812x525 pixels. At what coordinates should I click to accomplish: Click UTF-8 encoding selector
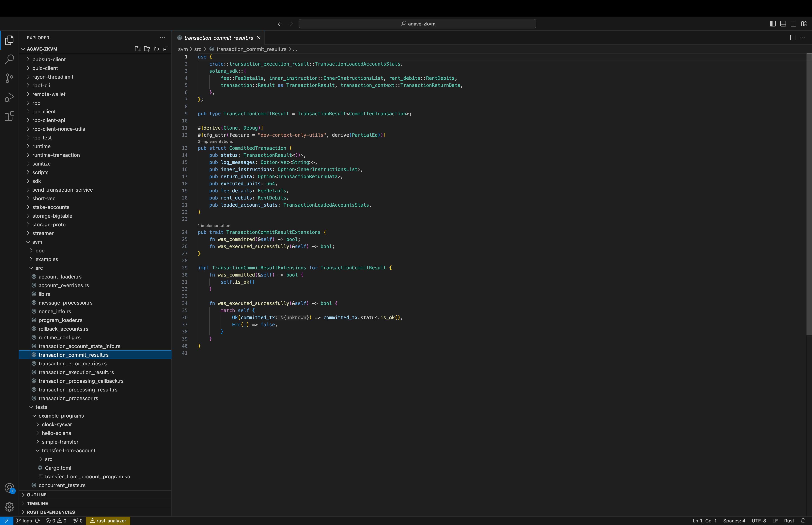click(x=758, y=521)
